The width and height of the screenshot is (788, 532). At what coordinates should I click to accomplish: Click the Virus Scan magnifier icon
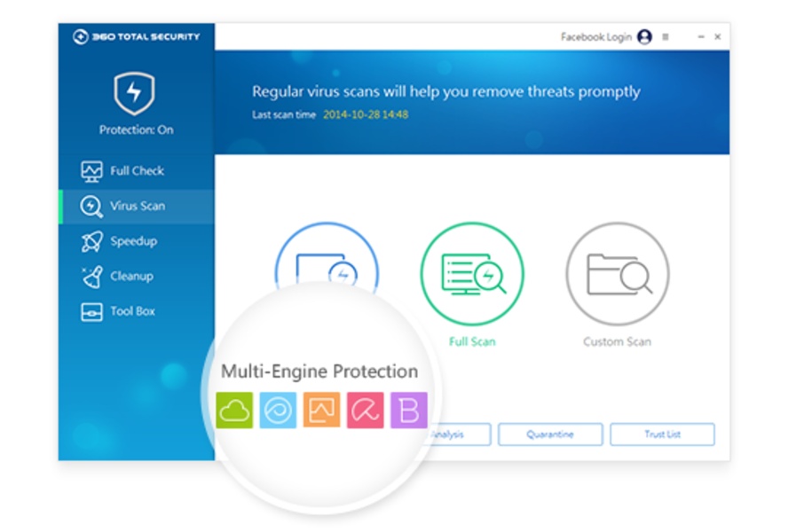[91, 207]
